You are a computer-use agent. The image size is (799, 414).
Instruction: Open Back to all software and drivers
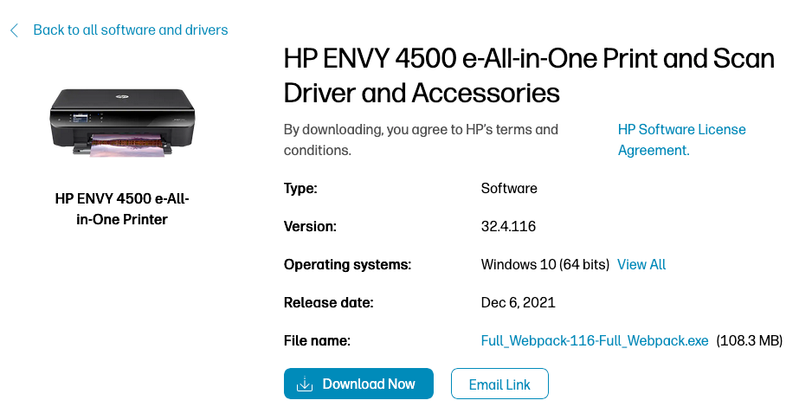click(130, 30)
